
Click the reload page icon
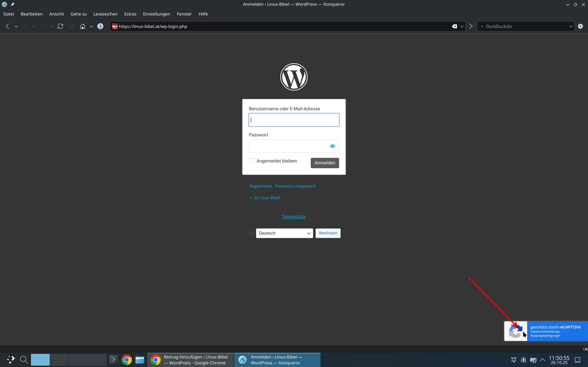pos(60,26)
